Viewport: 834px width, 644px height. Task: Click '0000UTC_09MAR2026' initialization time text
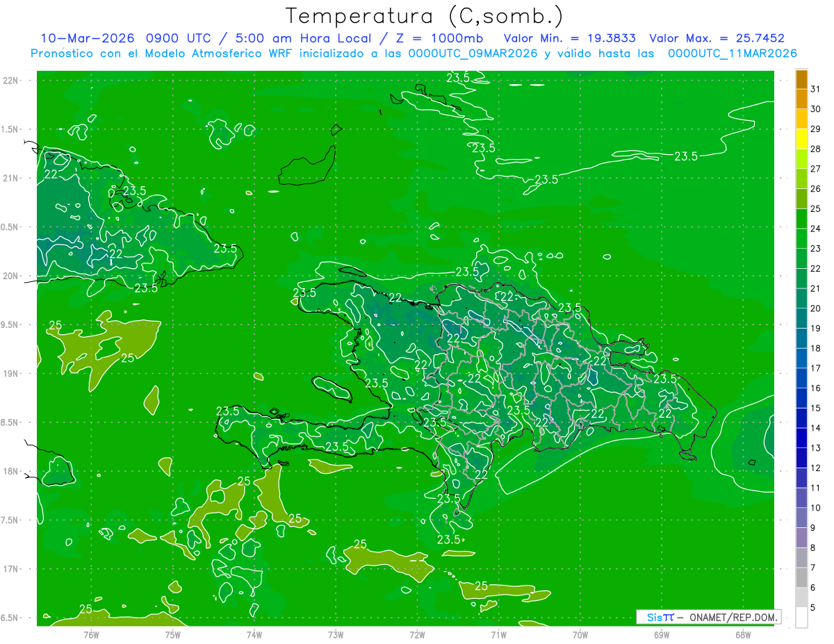tap(471, 53)
